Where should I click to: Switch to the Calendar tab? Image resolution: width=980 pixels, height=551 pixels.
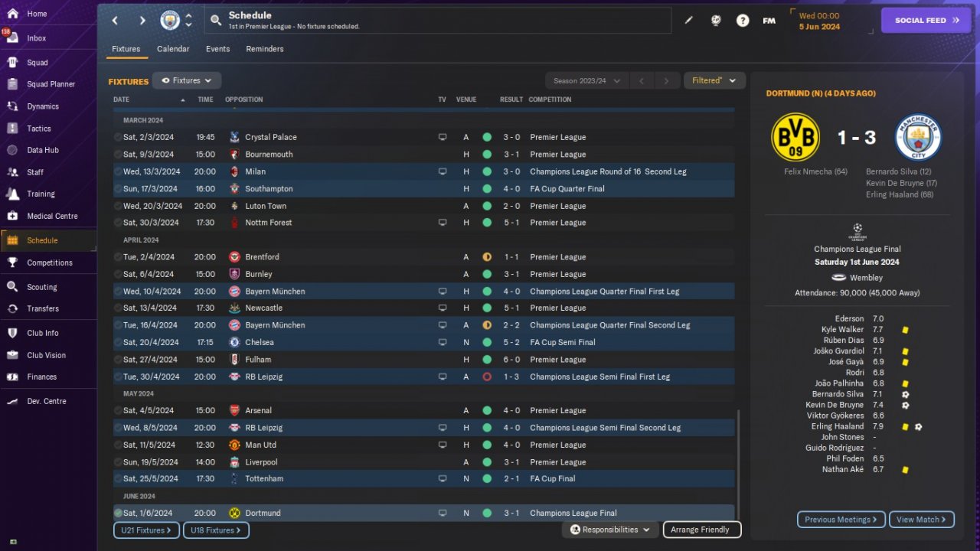[173, 49]
